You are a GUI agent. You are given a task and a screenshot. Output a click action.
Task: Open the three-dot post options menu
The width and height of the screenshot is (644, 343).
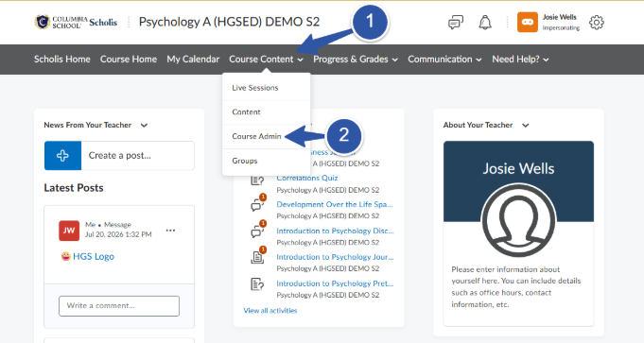pyautogui.click(x=170, y=231)
